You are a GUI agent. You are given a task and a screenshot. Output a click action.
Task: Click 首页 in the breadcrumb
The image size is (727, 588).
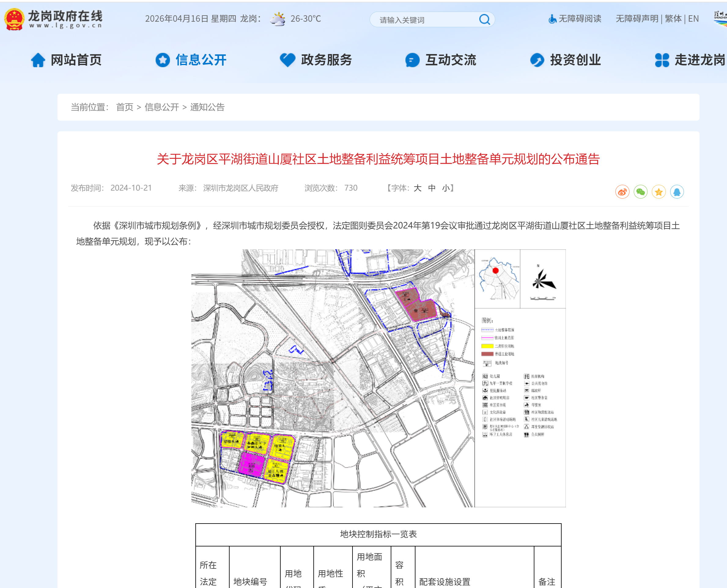pos(124,108)
